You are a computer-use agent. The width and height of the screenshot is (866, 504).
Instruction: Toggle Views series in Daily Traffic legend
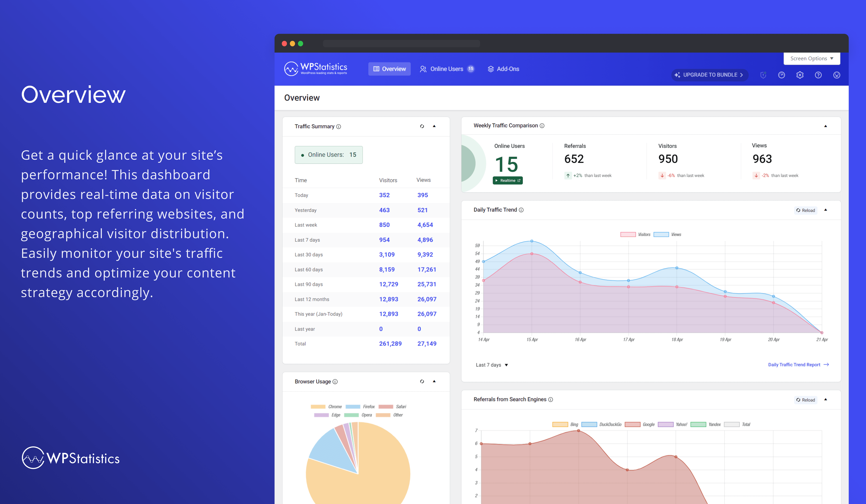coord(667,235)
